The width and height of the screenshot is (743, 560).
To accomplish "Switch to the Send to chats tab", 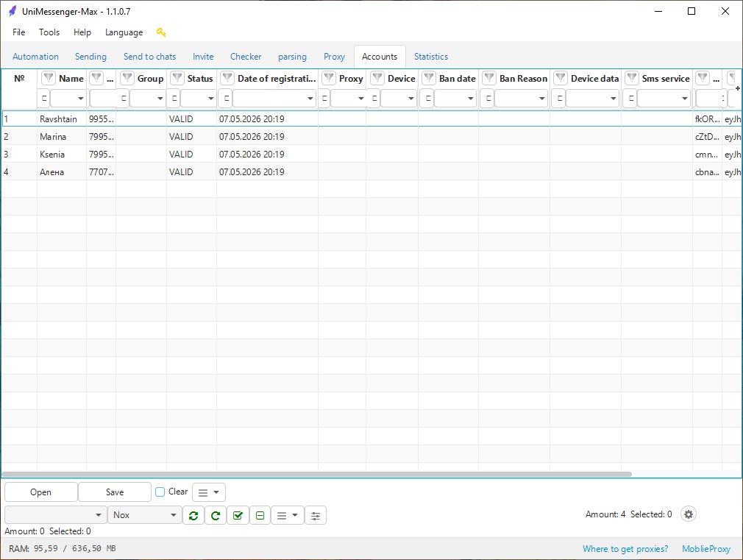I will (150, 57).
